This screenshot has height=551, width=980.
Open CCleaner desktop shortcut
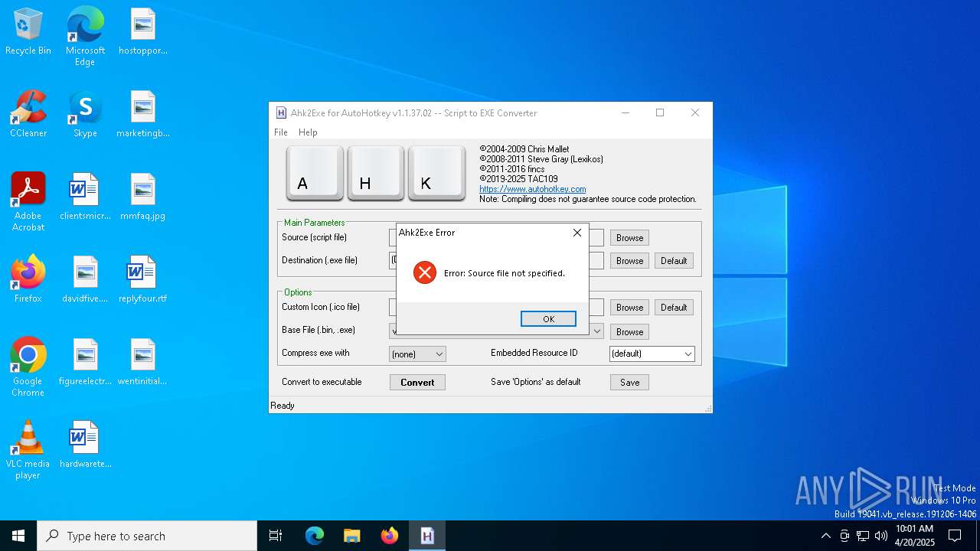pyautogui.click(x=28, y=114)
